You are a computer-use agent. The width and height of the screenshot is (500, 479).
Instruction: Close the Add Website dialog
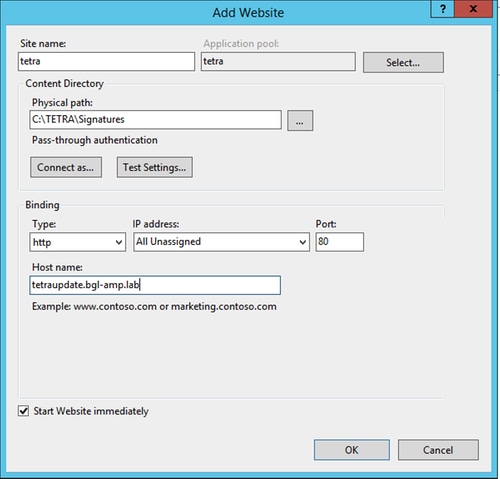point(473,9)
